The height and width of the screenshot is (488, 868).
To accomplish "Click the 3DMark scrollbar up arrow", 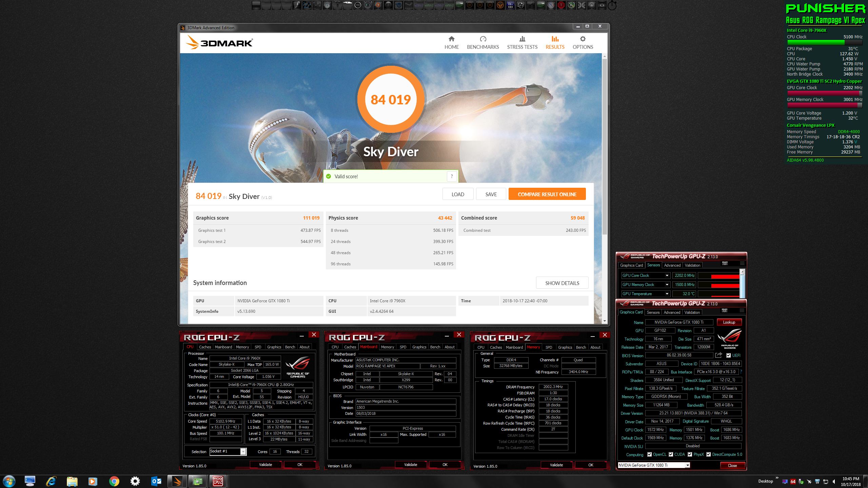I will click(605, 56).
